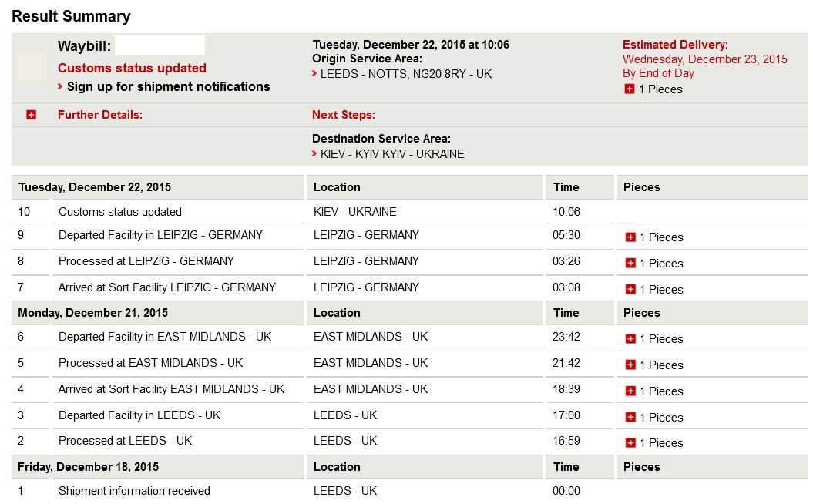This screenshot has height=504, width=813.
Task: Open Sign up for shipment notifications link
Action: click(x=168, y=86)
